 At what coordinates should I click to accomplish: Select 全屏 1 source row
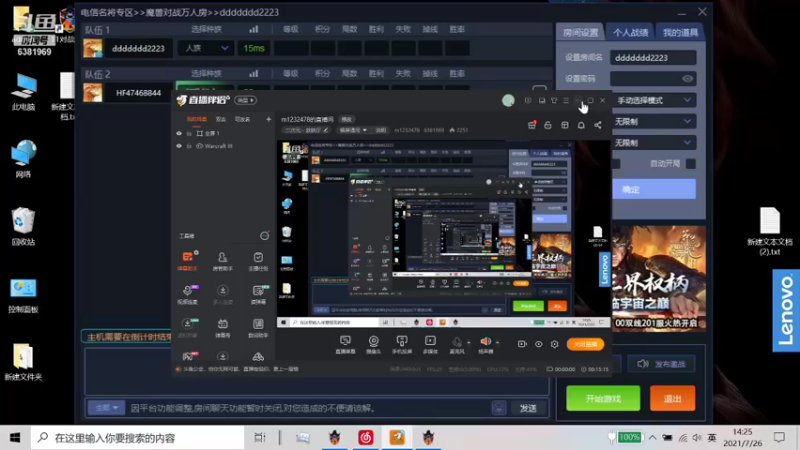coord(223,134)
